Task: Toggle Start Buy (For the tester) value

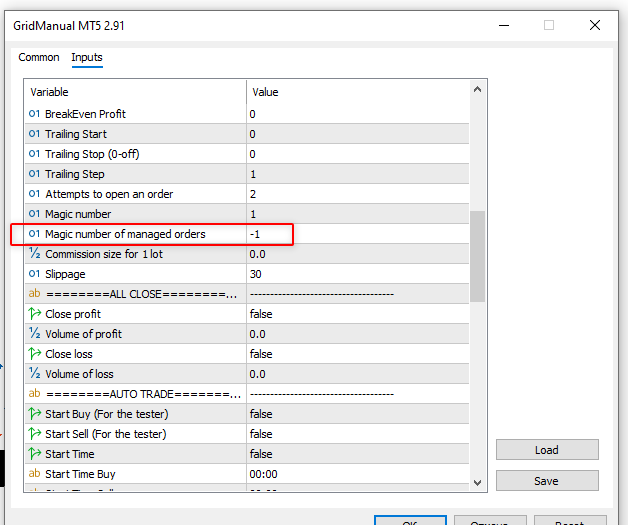Action: click(x=358, y=414)
